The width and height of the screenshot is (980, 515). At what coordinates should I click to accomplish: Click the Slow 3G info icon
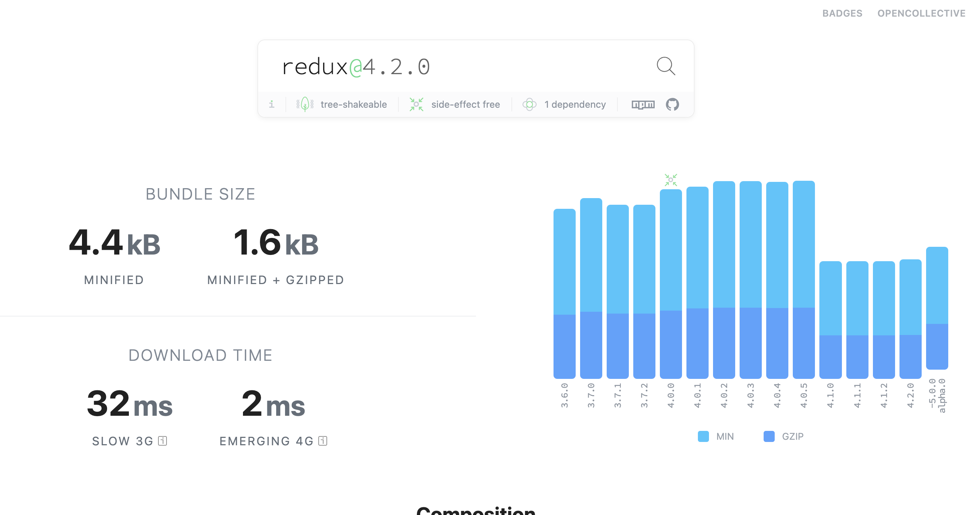[x=162, y=441]
